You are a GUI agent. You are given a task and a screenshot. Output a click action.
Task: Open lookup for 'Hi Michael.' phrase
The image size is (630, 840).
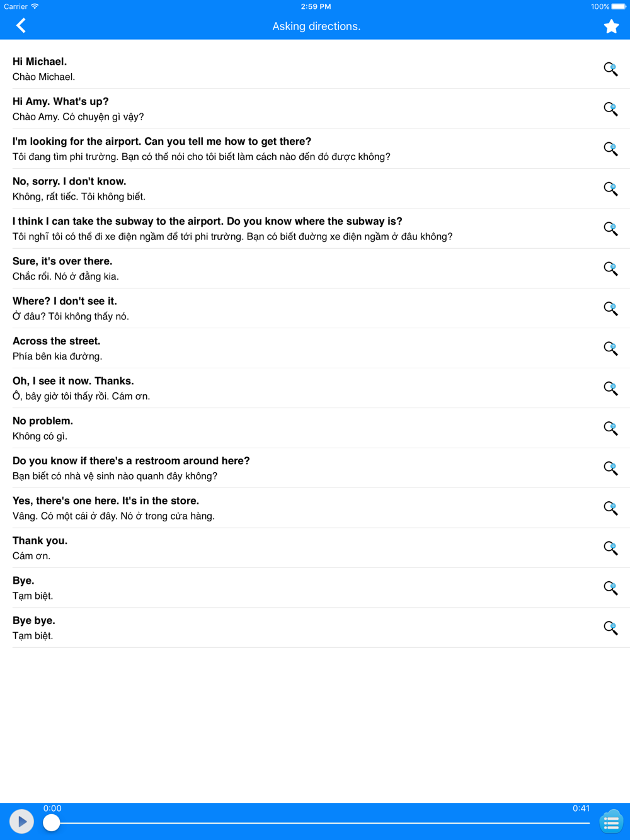(610, 69)
